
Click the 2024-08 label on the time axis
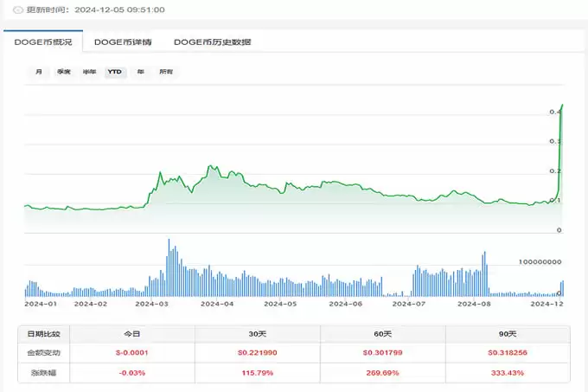pyautogui.click(x=474, y=304)
